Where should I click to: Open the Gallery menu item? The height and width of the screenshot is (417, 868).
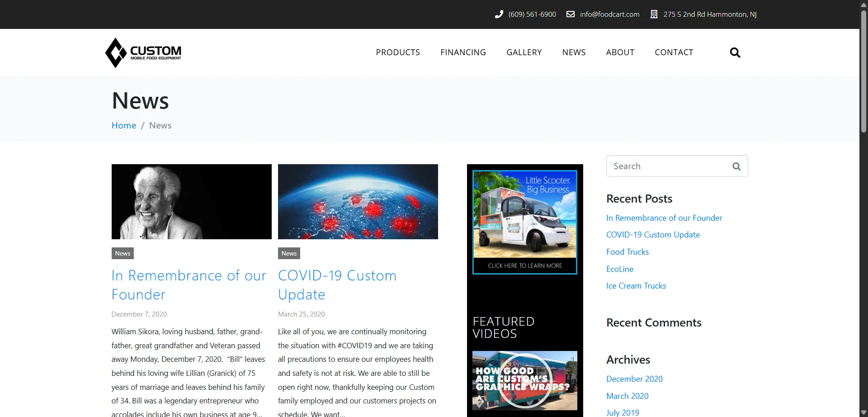pos(524,52)
